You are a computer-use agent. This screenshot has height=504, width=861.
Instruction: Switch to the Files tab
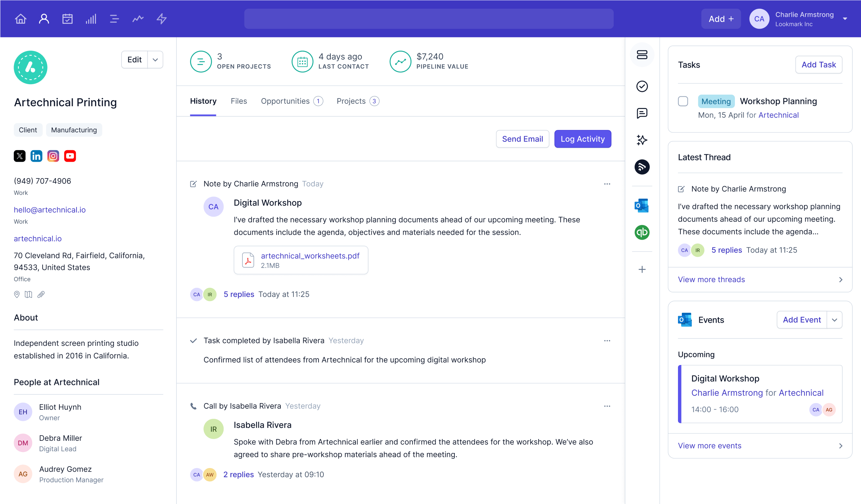tap(239, 101)
